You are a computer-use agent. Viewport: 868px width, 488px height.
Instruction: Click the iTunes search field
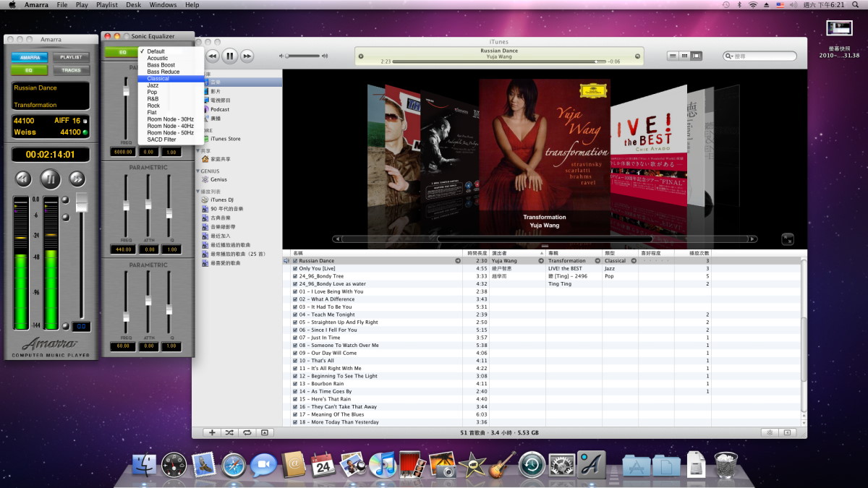coord(759,56)
